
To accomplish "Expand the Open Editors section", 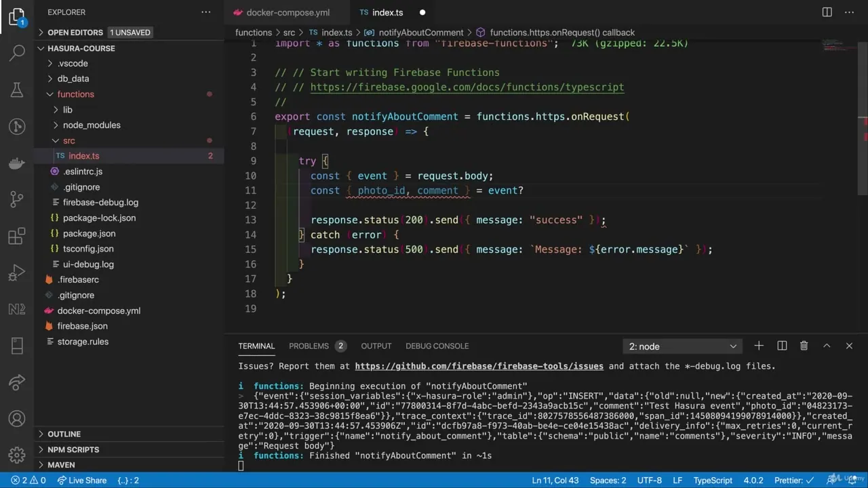I will point(129,33).
